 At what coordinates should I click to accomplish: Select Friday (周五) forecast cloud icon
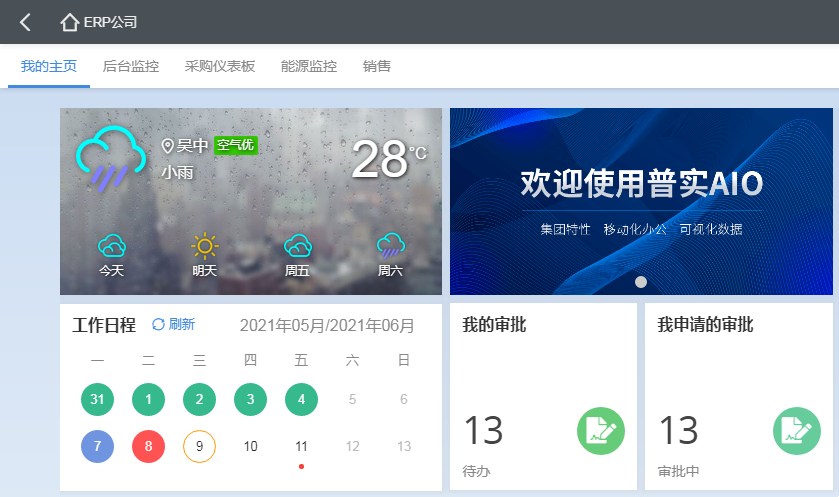pyautogui.click(x=297, y=245)
